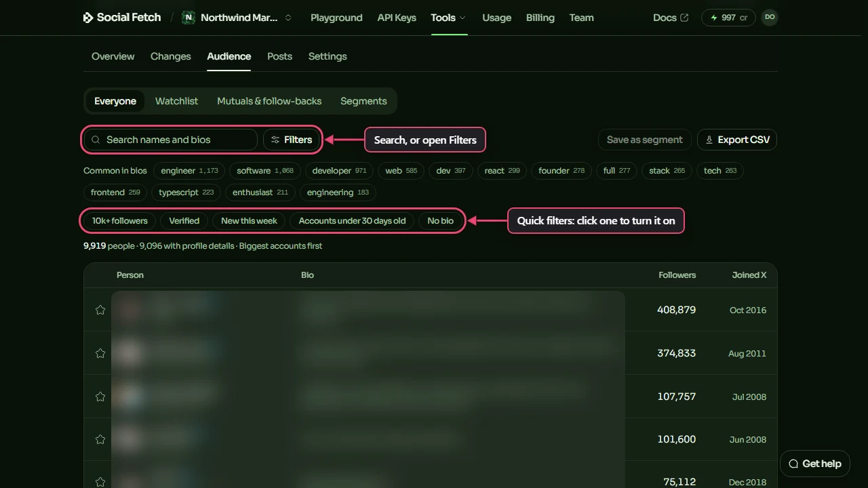Sort by the Joined X column header

pyautogui.click(x=749, y=275)
